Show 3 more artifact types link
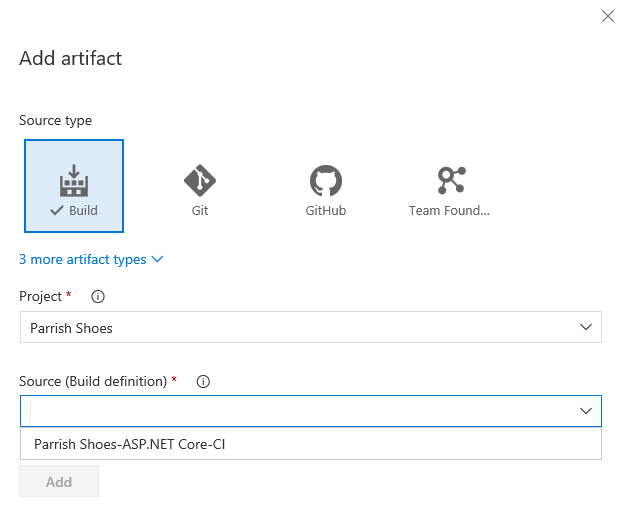The width and height of the screenshot is (620, 515). pyautogui.click(x=82, y=259)
